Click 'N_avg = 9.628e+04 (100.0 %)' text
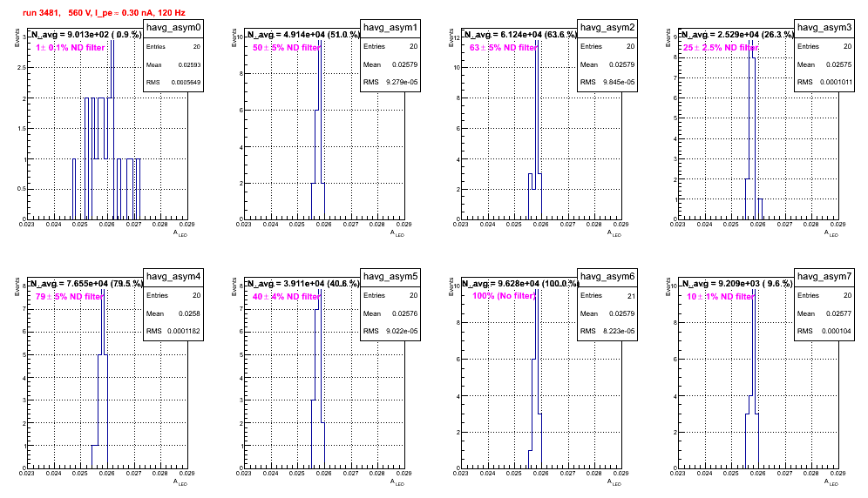The width and height of the screenshot is (868, 498). coord(520,283)
